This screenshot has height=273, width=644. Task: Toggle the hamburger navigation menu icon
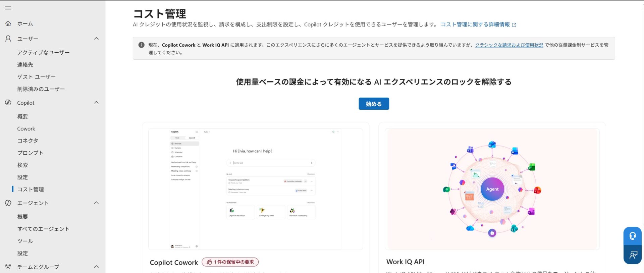pos(8,8)
